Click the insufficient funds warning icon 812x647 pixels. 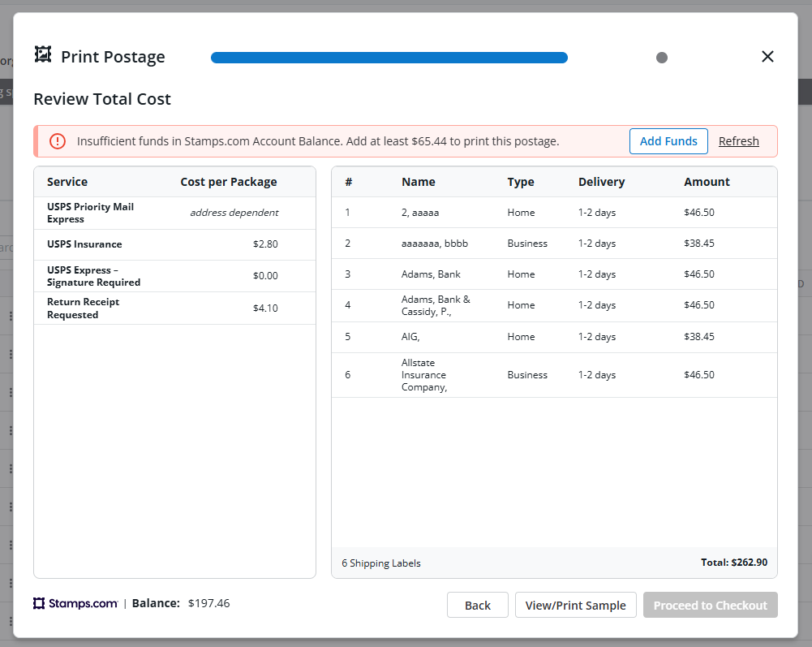point(58,141)
